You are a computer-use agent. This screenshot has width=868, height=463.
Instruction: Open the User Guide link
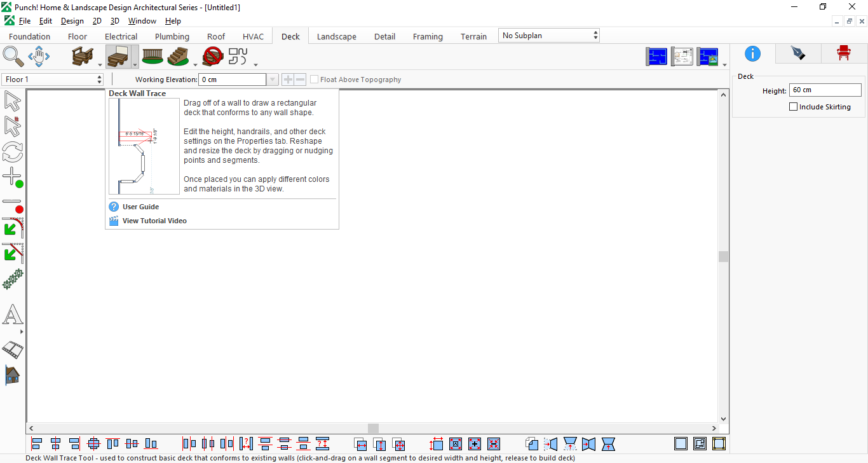coord(140,207)
